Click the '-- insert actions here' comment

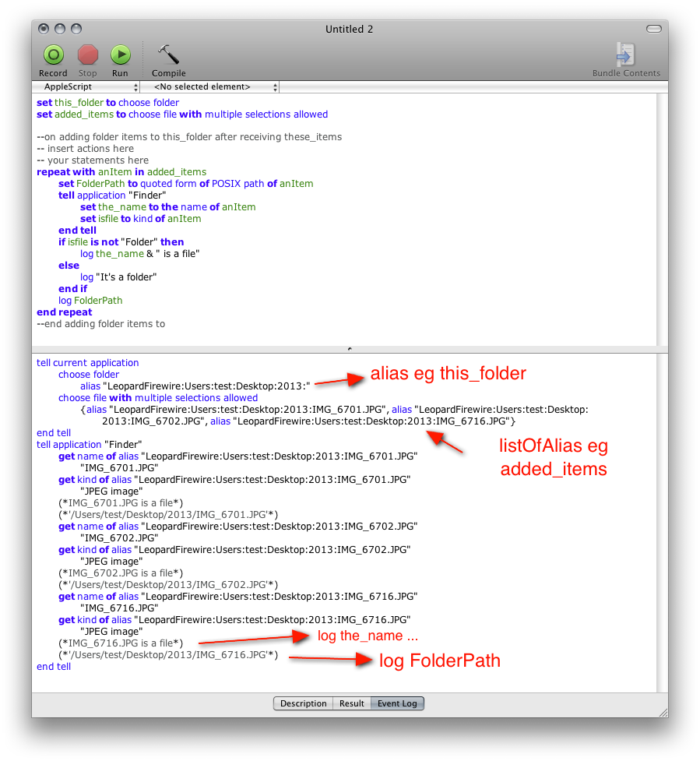pyautogui.click(x=86, y=149)
